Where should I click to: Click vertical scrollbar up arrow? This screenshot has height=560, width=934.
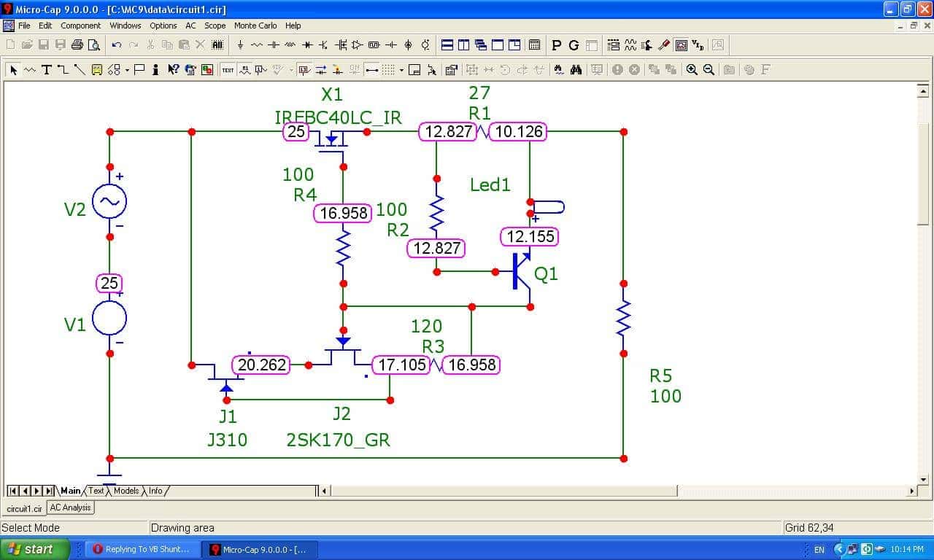pos(923,90)
